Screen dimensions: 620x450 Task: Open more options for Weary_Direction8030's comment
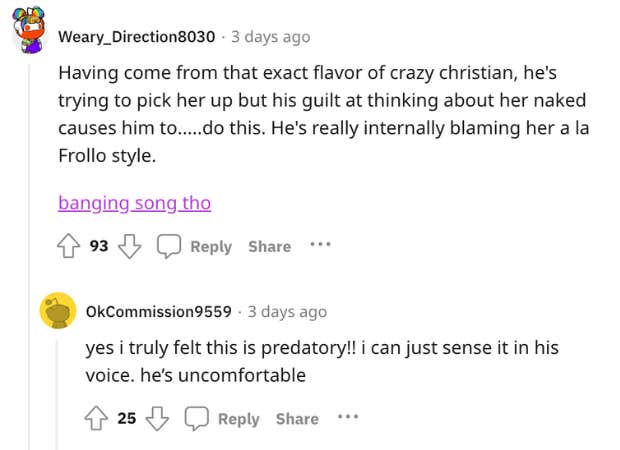pyautogui.click(x=319, y=245)
